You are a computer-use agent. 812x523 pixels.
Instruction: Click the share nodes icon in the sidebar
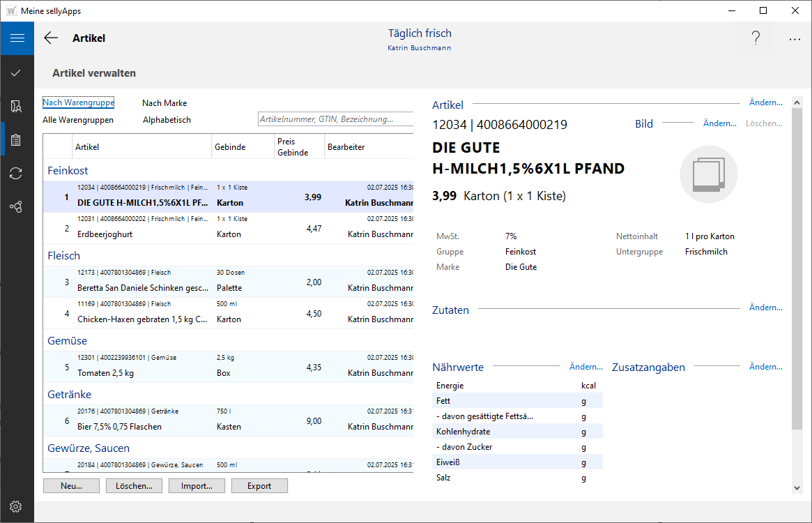(x=17, y=207)
